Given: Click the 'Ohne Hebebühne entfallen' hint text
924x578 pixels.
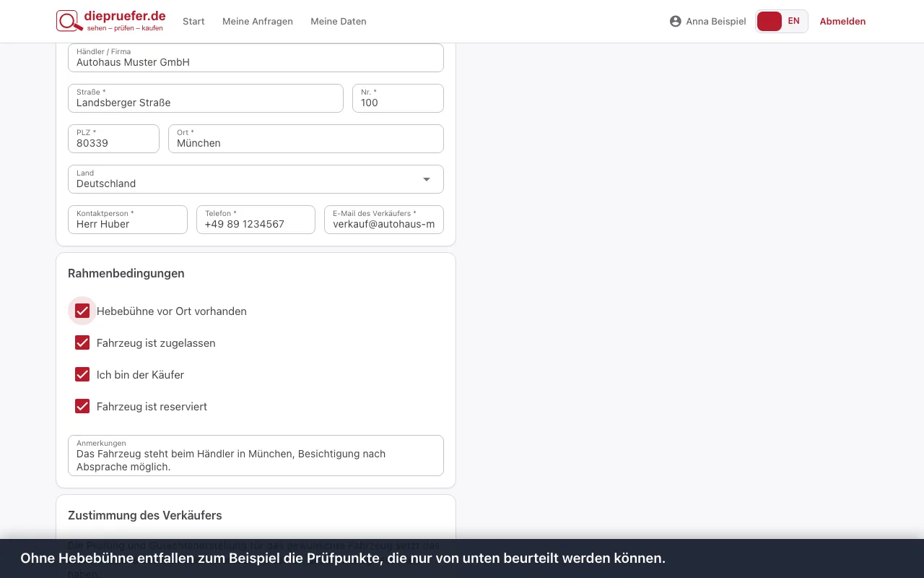Looking at the screenshot, I should [x=343, y=558].
